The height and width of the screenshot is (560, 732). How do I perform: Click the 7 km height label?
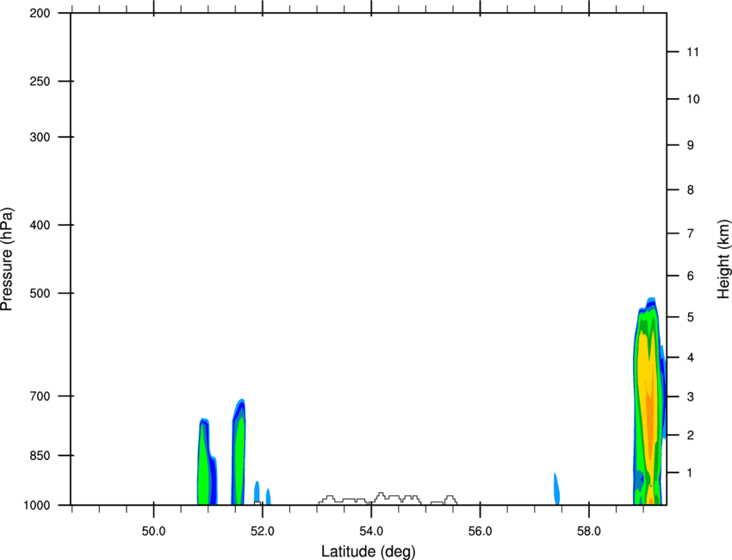691,233
